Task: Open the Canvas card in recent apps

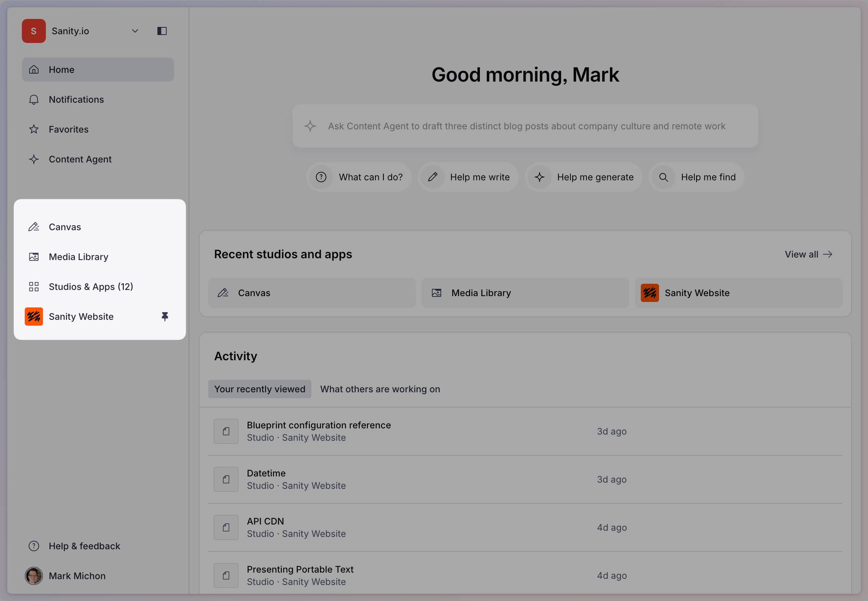Action: [x=312, y=293]
